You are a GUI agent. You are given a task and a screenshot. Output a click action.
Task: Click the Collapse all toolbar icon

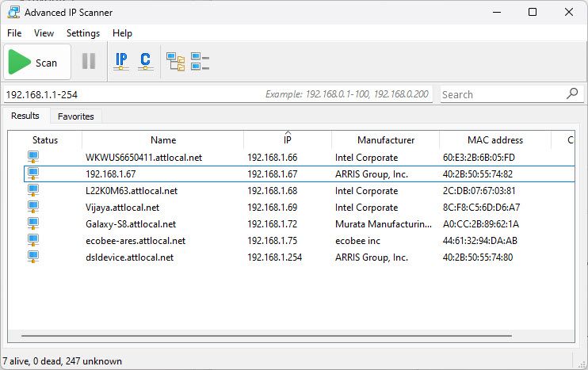(x=200, y=62)
